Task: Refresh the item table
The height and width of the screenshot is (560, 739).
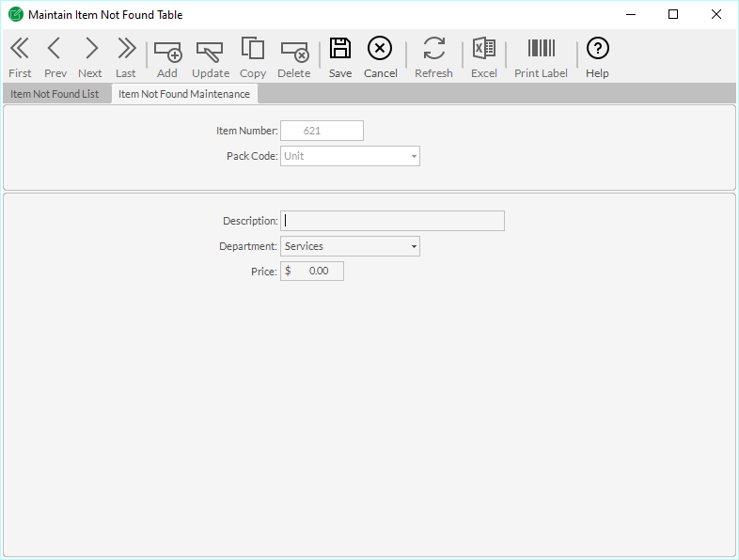Action: pyautogui.click(x=433, y=57)
